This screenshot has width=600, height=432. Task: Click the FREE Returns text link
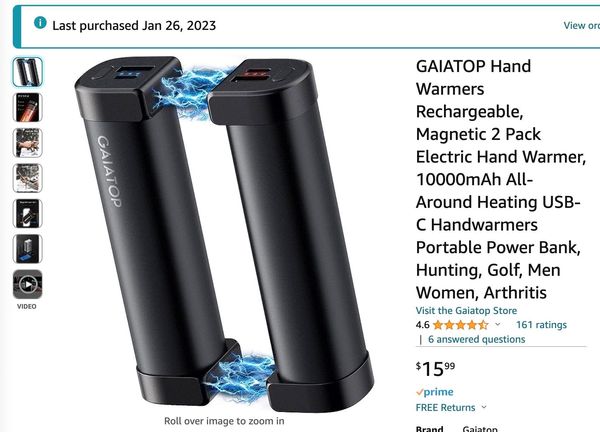pyautogui.click(x=445, y=408)
